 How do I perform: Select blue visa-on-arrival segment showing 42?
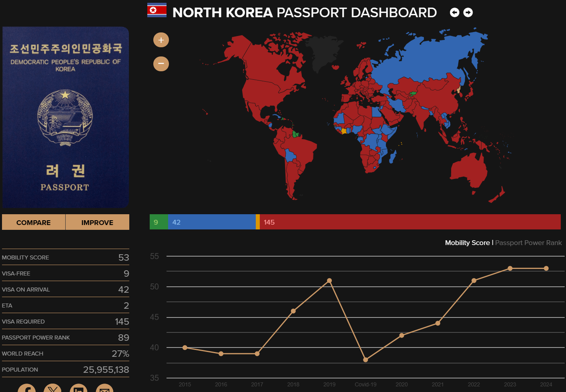click(x=211, y=222)
